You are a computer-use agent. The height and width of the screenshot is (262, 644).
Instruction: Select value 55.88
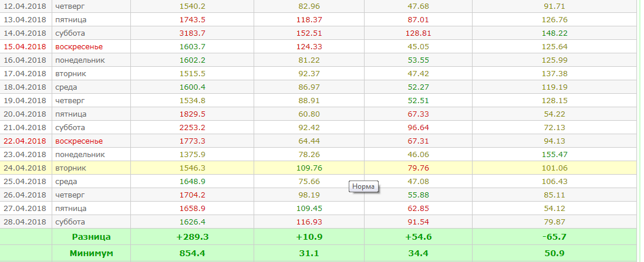(x=418, y=195)
